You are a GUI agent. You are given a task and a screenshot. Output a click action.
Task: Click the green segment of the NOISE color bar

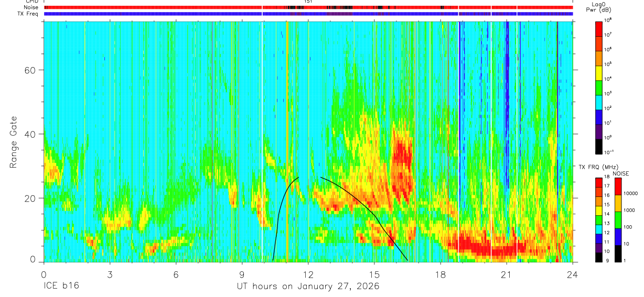click(x=618, y=219)
